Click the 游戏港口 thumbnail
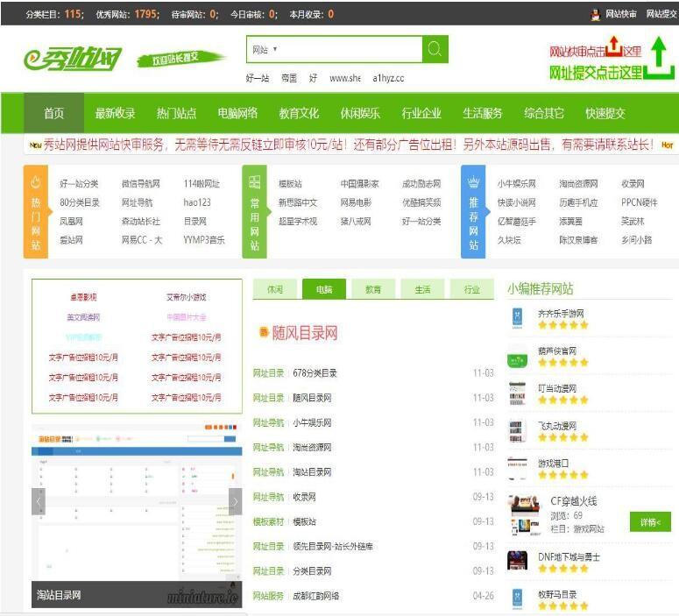The height and width of the screenshot is (616, 679). 517,469
